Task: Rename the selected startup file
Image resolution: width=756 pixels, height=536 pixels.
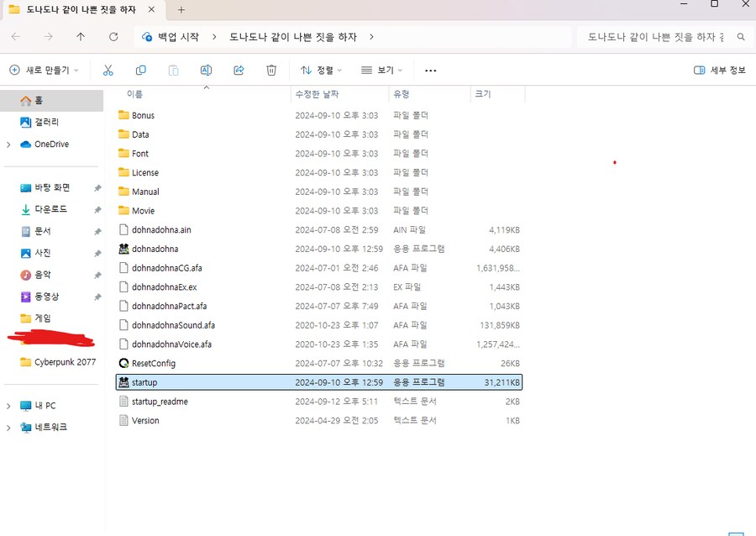Action: 206,70
